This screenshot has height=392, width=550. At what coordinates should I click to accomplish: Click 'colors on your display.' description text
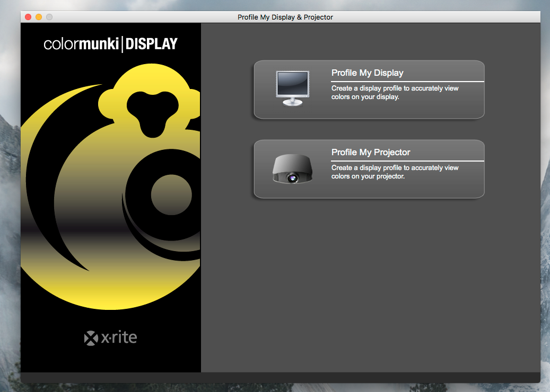(365, 97)
